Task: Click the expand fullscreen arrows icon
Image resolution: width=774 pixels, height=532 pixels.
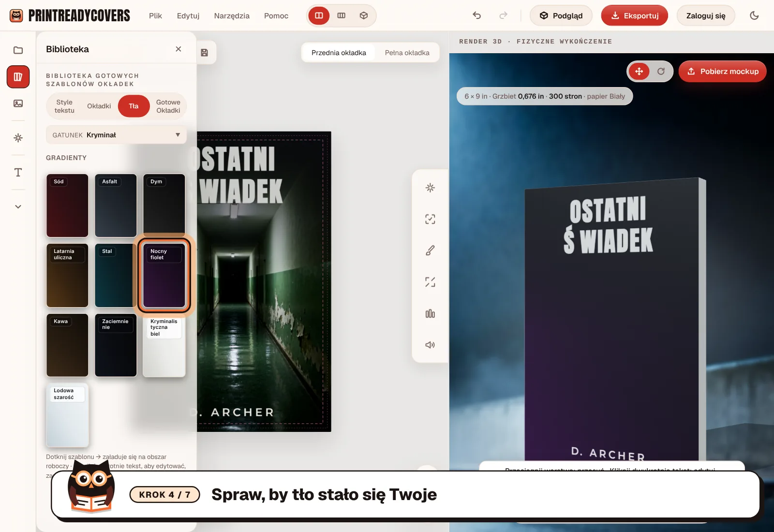Action: point(430,282)
